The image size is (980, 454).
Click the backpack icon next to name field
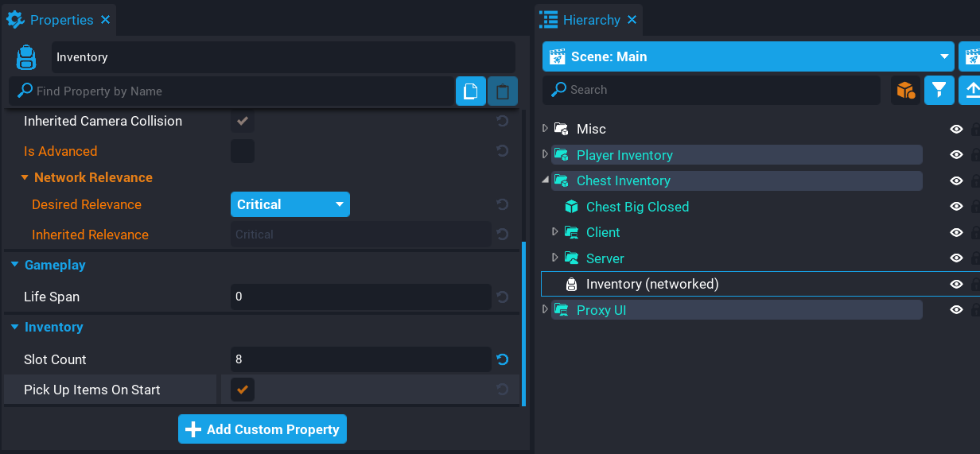tap(27, 57)
